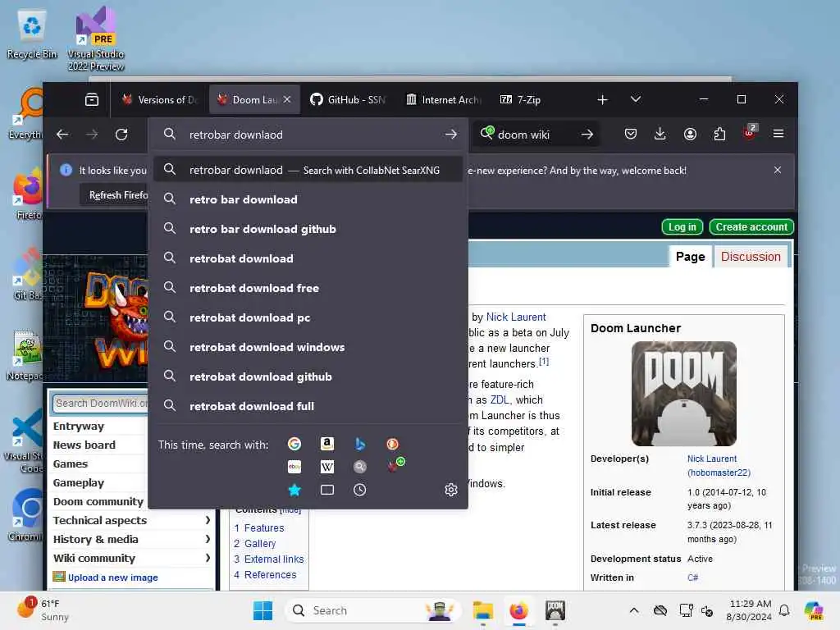Add Doom Wiki search engine icon
The image size is (840, 630).
coord(395,465)
